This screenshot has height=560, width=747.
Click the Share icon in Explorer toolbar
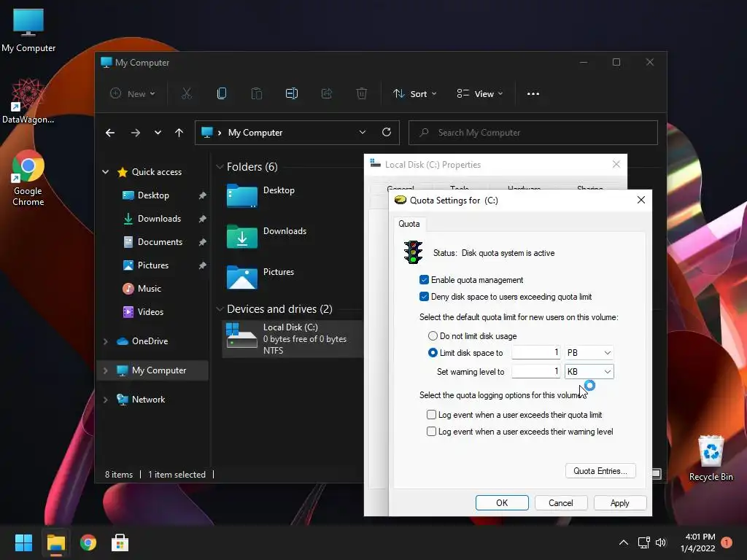point(327,94)
